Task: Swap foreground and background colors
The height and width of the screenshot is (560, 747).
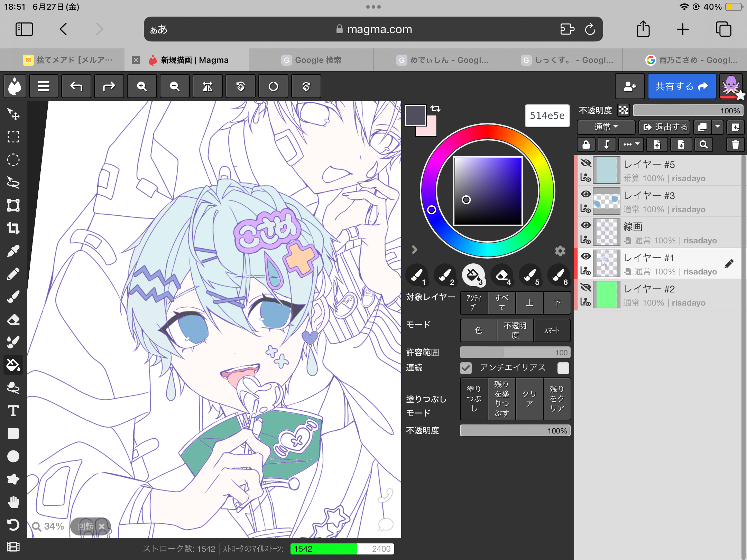Action: pos(435,109)
